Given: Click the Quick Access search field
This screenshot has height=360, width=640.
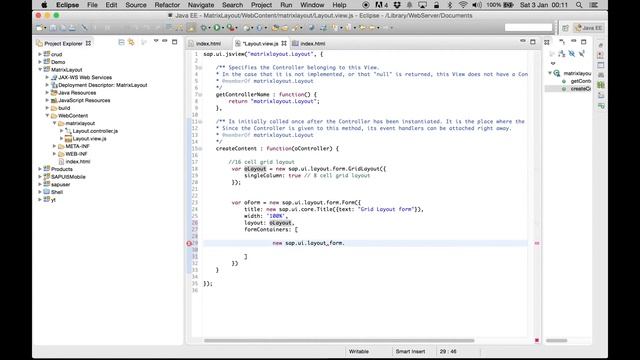Looking at the screenshot, I should (528, 28).
